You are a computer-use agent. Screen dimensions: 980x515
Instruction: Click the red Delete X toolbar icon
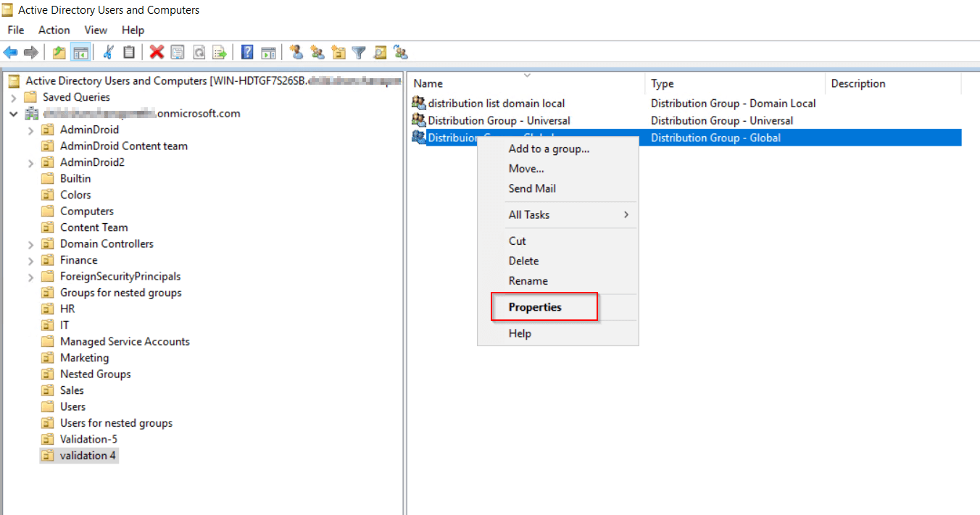(157, 52)
